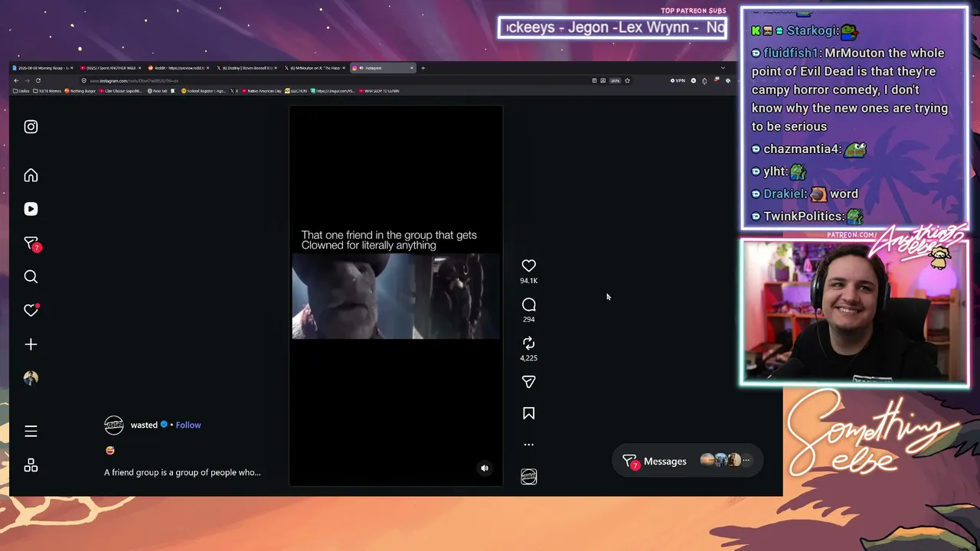Open the Meta apps grid icon
980x551 pixels.
31,465
